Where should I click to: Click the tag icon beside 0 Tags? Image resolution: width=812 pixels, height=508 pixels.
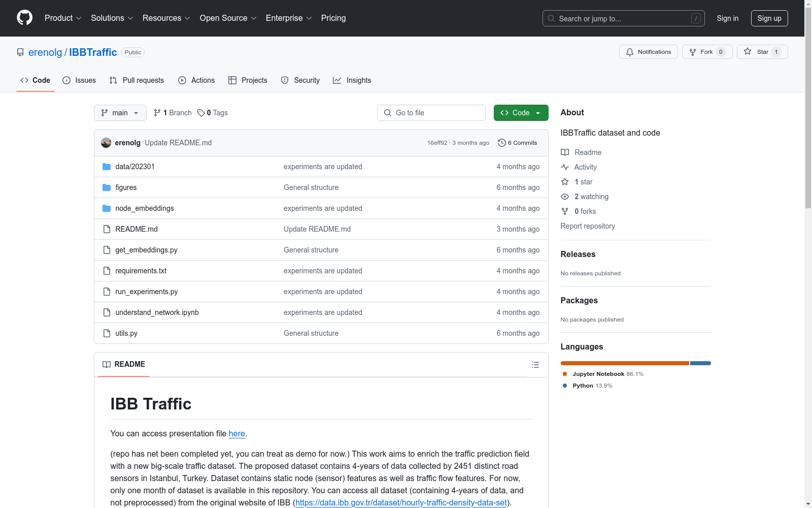pos(201,113)
